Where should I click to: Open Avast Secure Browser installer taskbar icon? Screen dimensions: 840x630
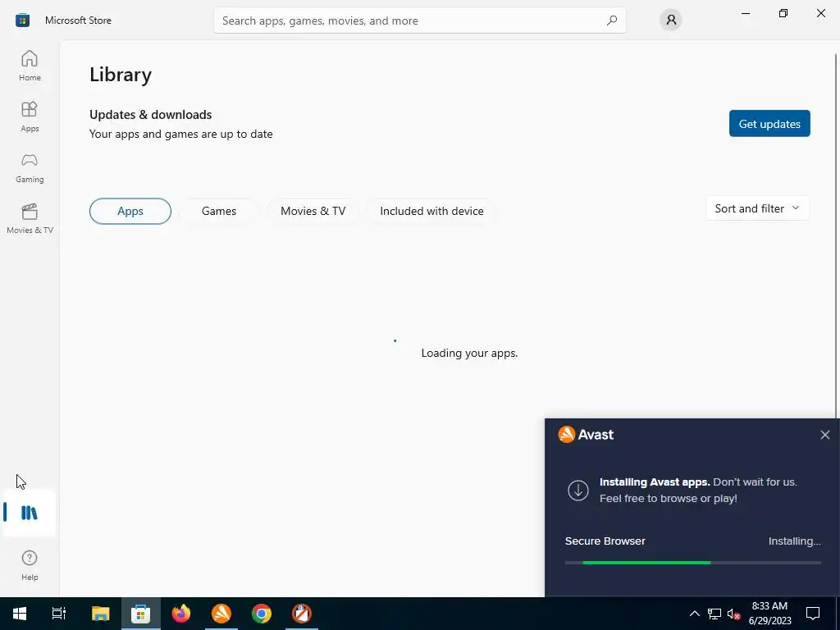(302, 614)
